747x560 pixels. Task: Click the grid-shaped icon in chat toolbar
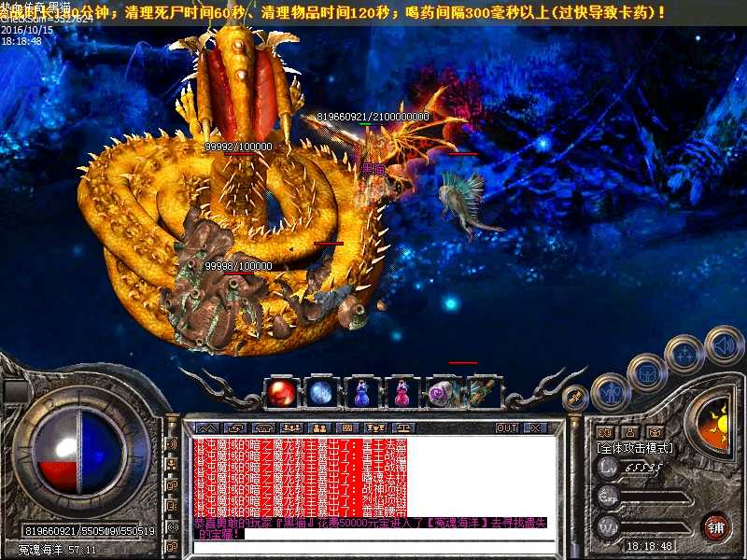347,428
